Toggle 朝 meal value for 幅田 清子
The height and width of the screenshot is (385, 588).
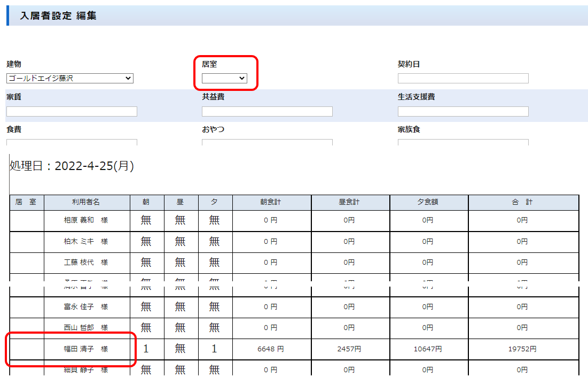(146, 349)
